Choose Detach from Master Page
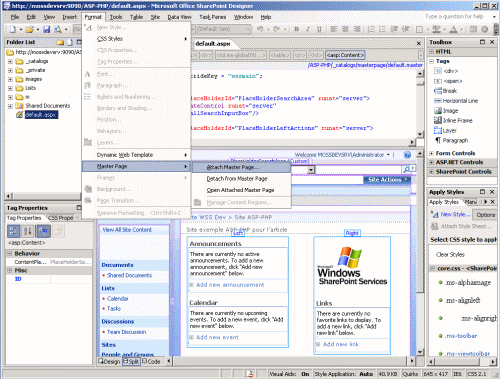 241,179
